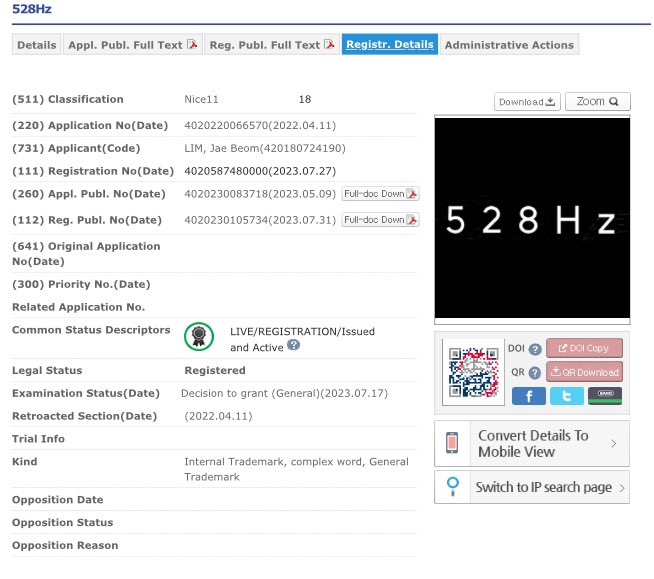Open the Details tab
Screen dimensions: 654x579
[37, 45]
